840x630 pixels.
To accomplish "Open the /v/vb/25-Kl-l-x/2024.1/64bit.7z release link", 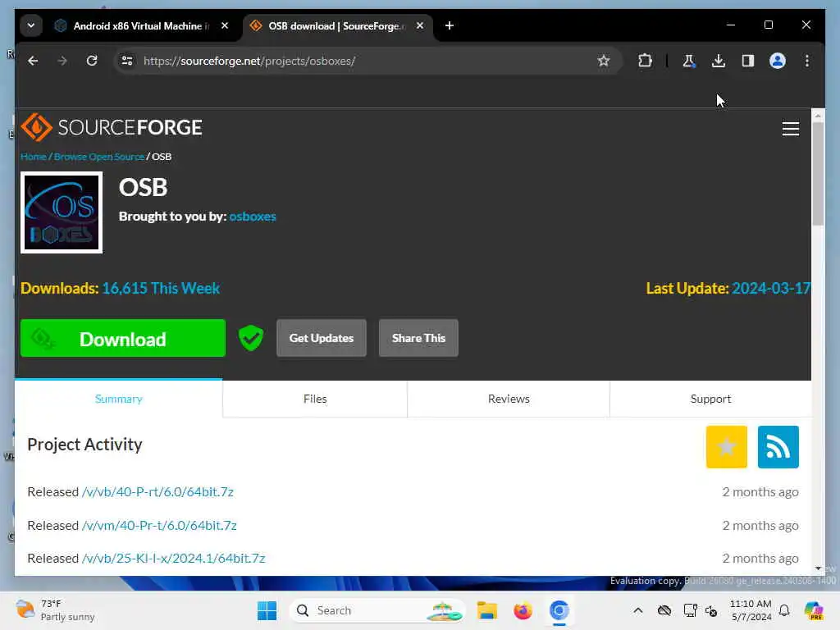I will (x=174, y=558).
